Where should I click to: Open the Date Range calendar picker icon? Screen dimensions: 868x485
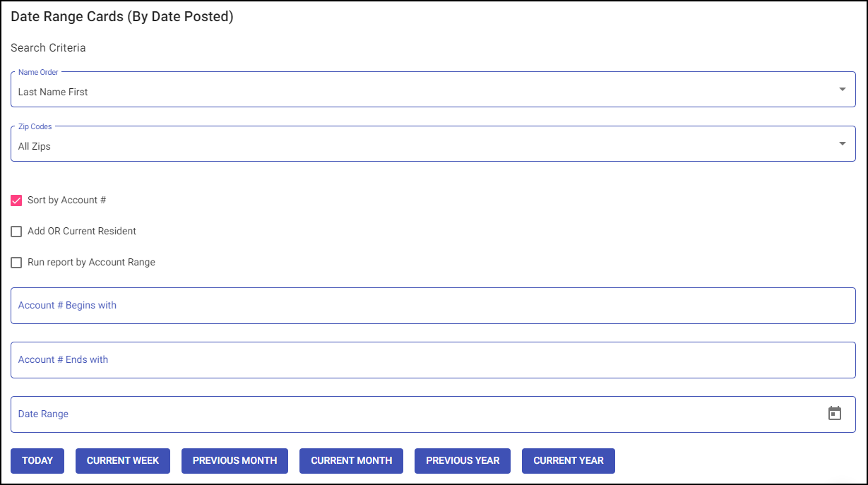[x=835, y=414]
